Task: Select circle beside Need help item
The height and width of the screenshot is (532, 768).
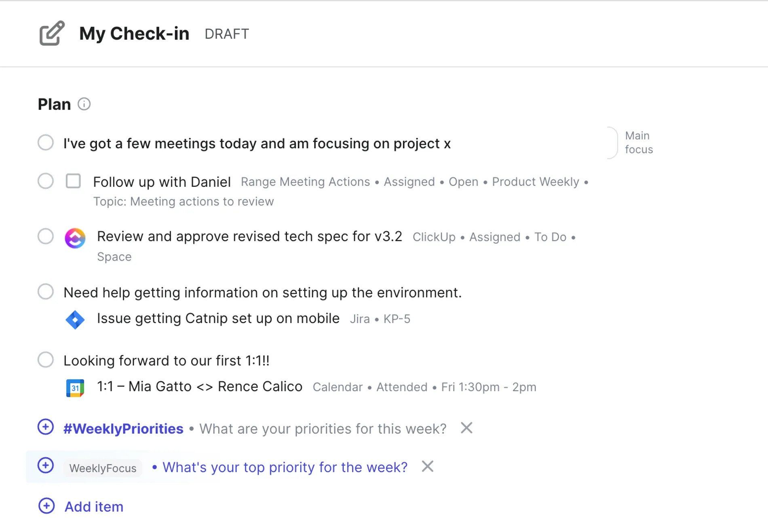Action: (46, 291)
